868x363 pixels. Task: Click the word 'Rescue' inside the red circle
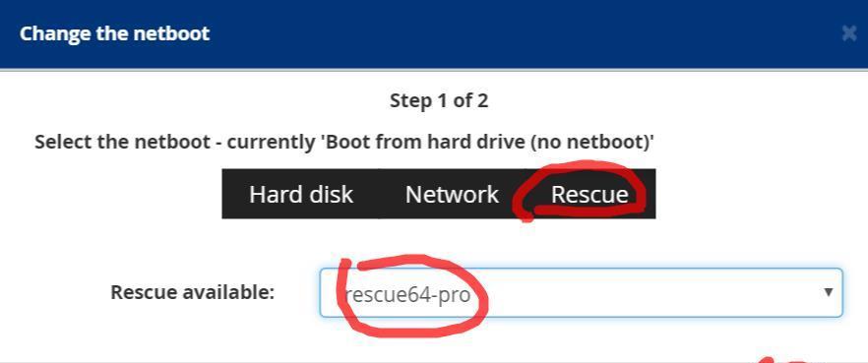point(589,195)
